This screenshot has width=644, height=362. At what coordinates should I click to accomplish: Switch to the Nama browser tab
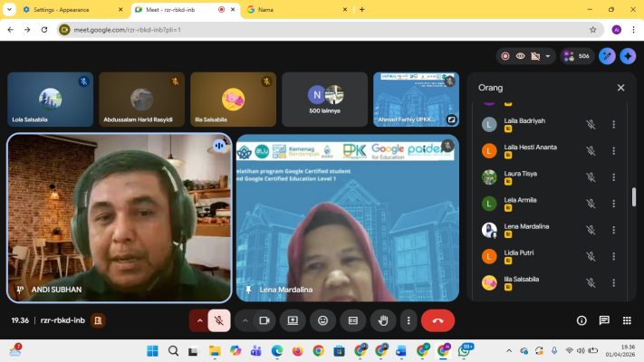[x=290, y=9]
